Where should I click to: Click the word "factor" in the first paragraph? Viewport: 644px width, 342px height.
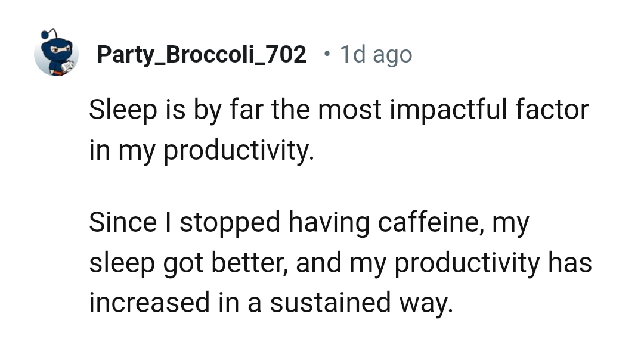pos(553,110)
